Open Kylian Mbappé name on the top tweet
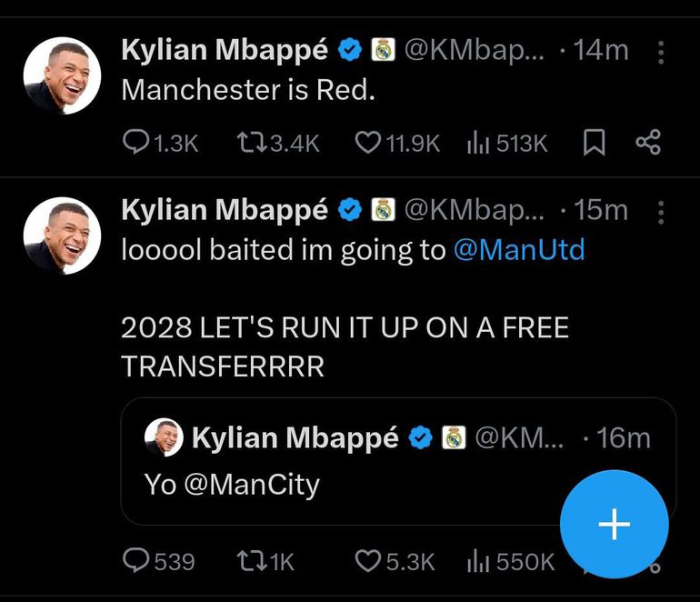Screen dimensions: 700x602 click(x=225, y=51)
